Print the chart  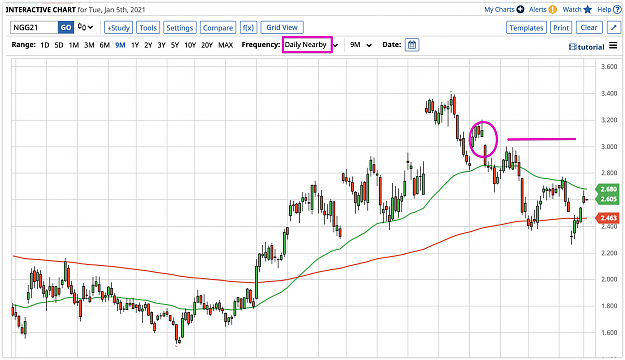click(x=561, y=28)
